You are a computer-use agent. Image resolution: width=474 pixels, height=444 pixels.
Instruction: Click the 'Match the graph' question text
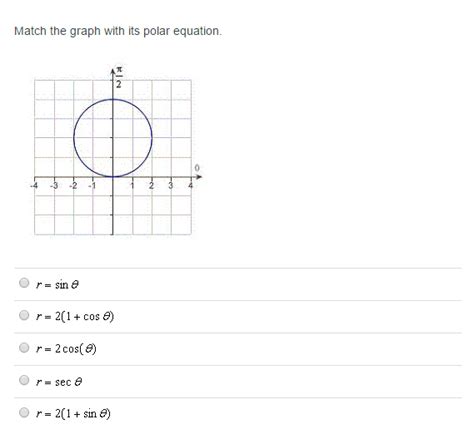(118, 31)
